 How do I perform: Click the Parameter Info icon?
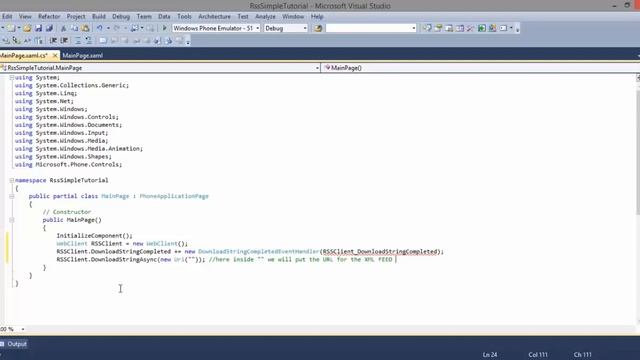[x=16, y=40]
